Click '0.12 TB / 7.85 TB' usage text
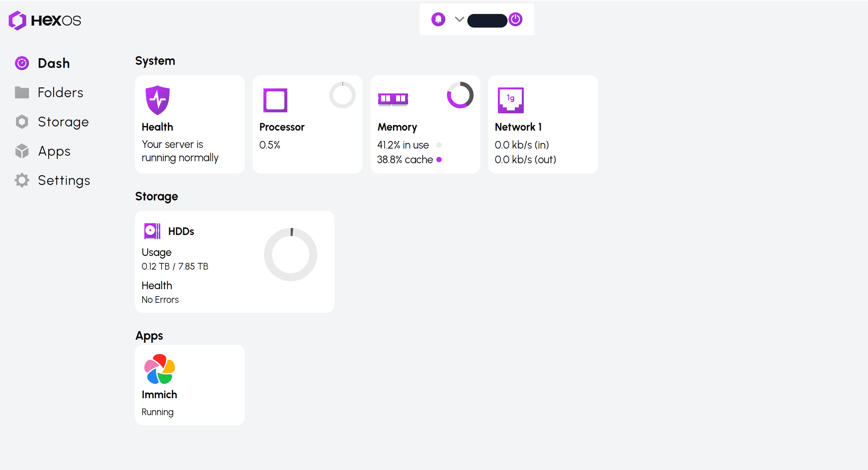This screenshot has width=868, height=470. (x=175, y=266)
